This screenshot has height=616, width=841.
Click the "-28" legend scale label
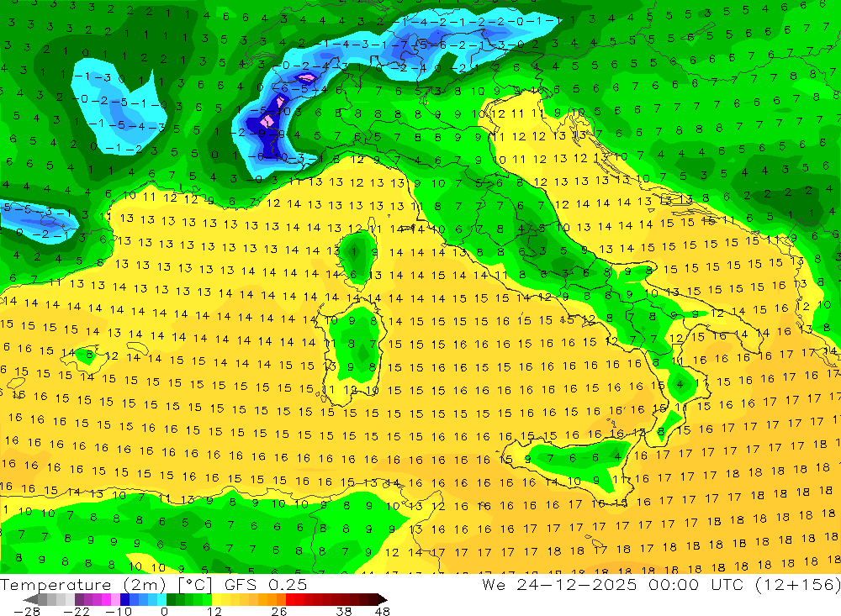tap(27, 611)
